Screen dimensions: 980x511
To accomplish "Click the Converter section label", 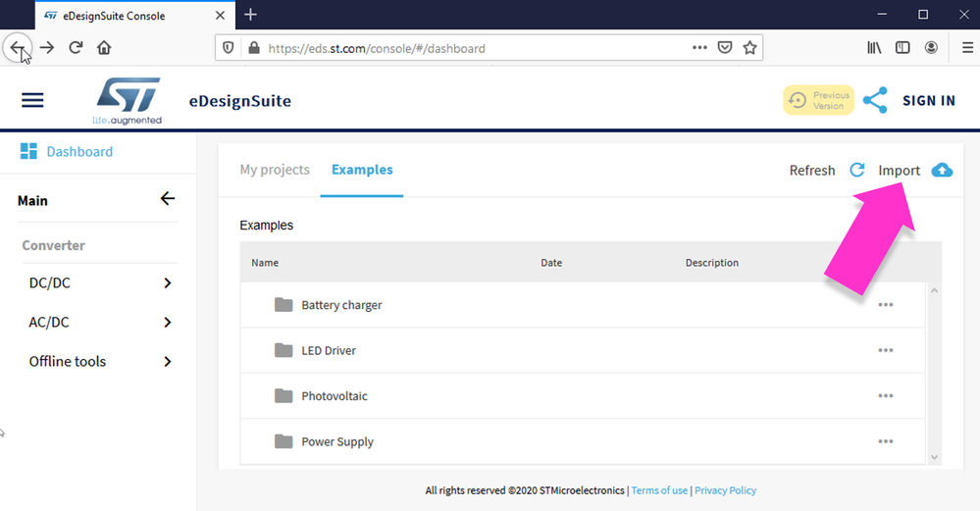I will (54, 245).
